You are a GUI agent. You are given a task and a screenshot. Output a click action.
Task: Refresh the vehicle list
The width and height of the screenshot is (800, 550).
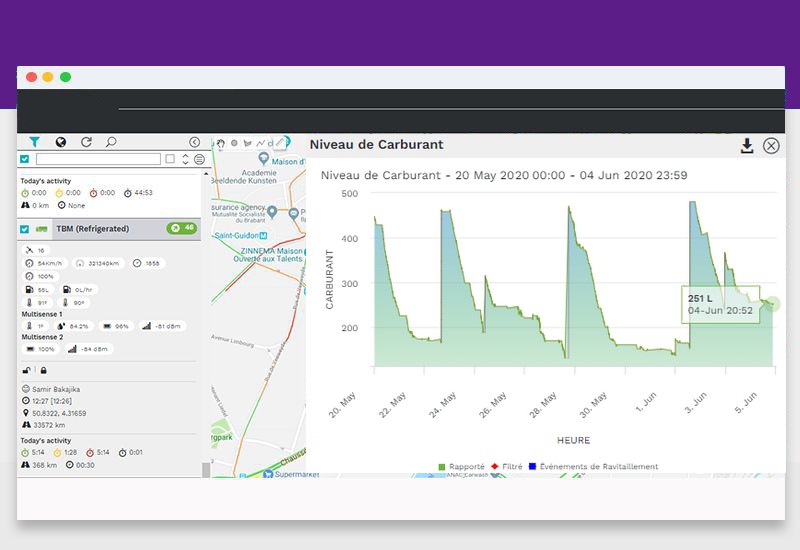86,142
